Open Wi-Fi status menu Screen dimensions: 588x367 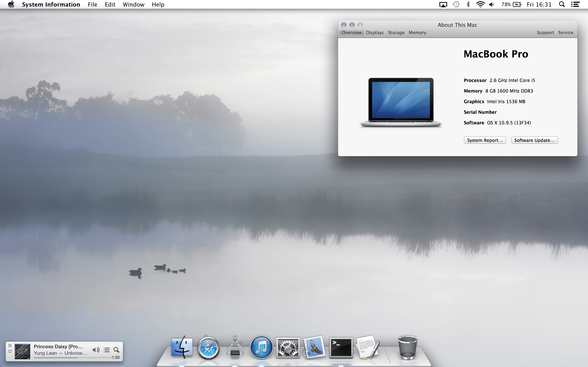click(480, 5)
